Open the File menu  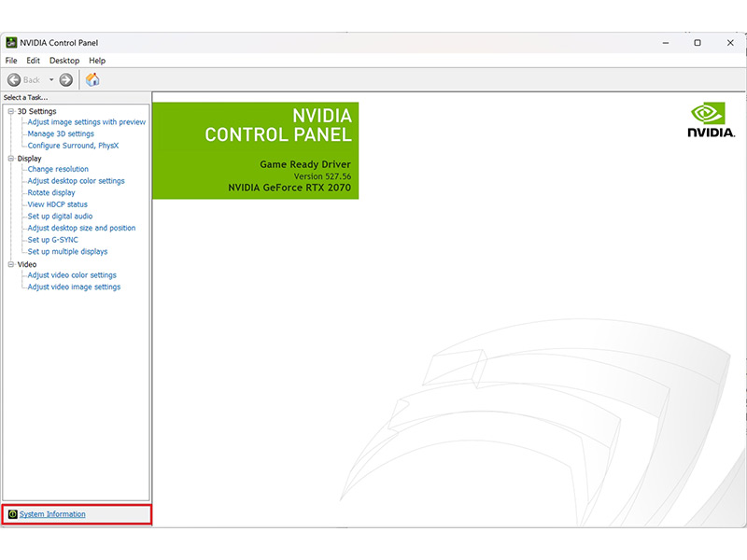[x=11, y=61]
